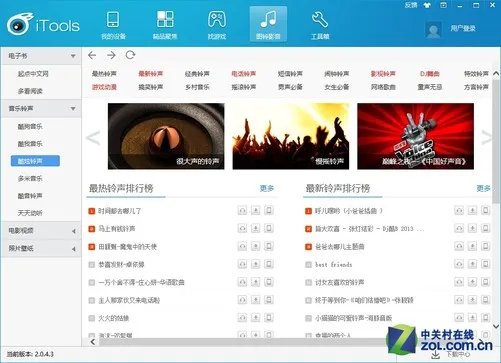Open the 最热铃声 category
This screenshot has width=501, height=363.
pos(104,74)
